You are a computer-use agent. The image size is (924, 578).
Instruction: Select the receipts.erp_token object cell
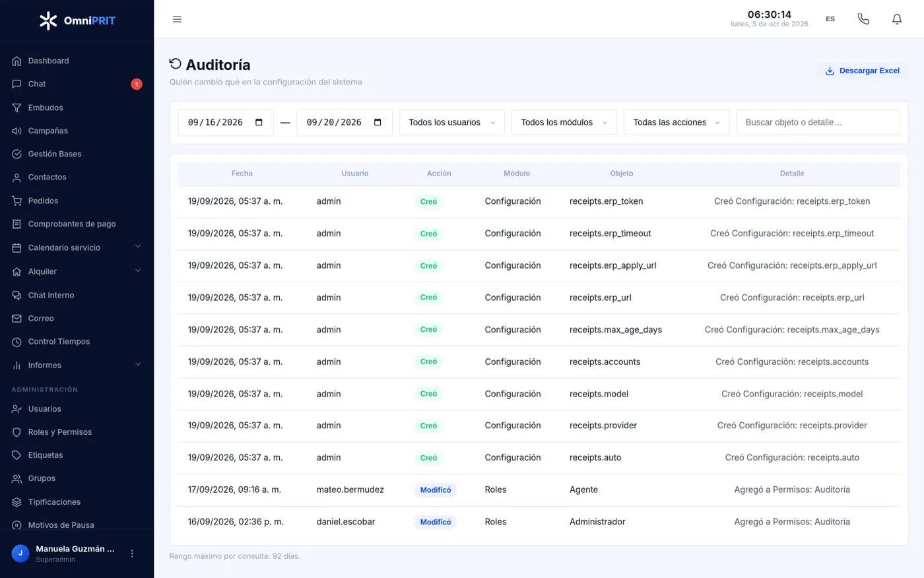pyautogui.click(x=606, y=201)
